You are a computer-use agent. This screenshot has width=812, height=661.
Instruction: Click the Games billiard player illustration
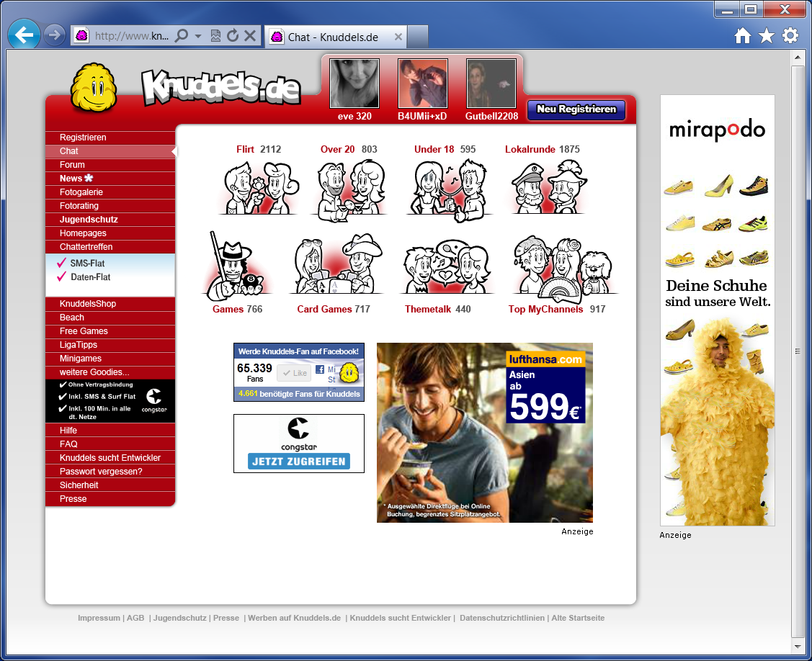(x=236, y=266)
